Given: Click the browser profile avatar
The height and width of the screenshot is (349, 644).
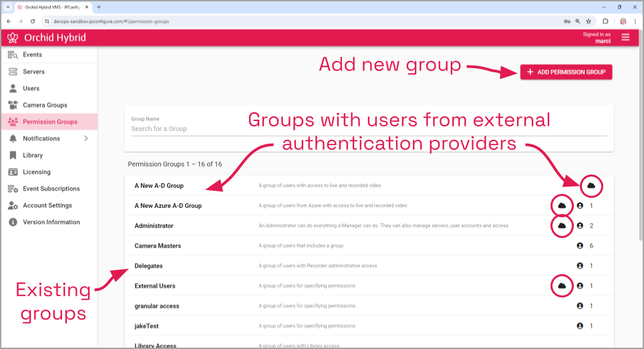Looking at the screenshot, I should pyautogui.click(x=623, y=21).
